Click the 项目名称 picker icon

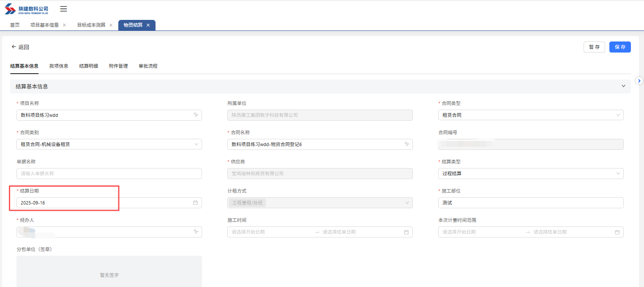pyautogui.click(x=196, y=115)
